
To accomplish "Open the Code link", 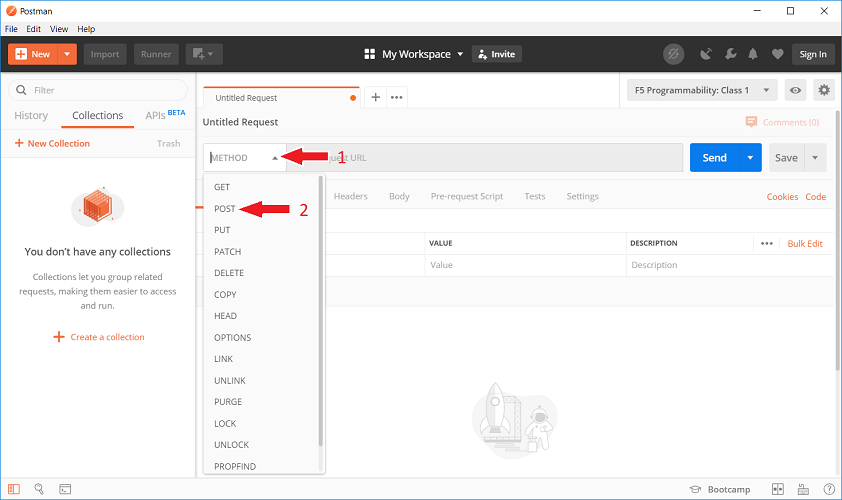I will 816,197.
